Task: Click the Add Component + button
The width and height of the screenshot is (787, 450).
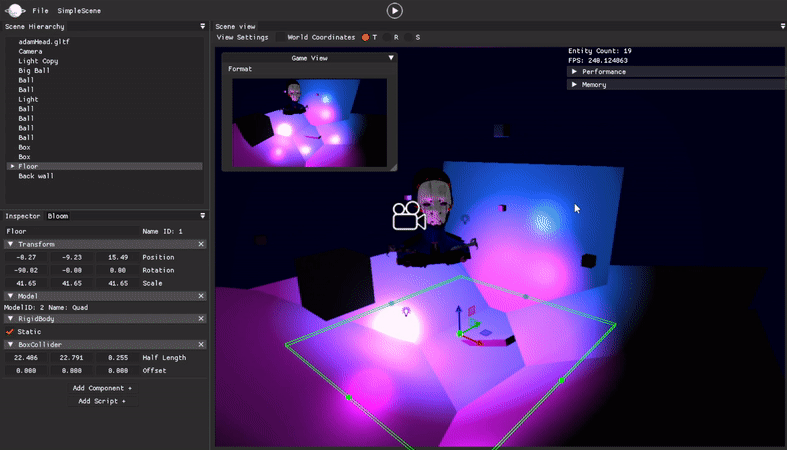Action: click(x=102, y=388)
